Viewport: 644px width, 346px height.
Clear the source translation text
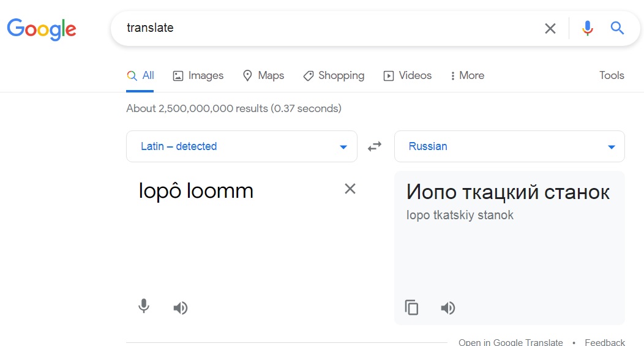(350, 189)
